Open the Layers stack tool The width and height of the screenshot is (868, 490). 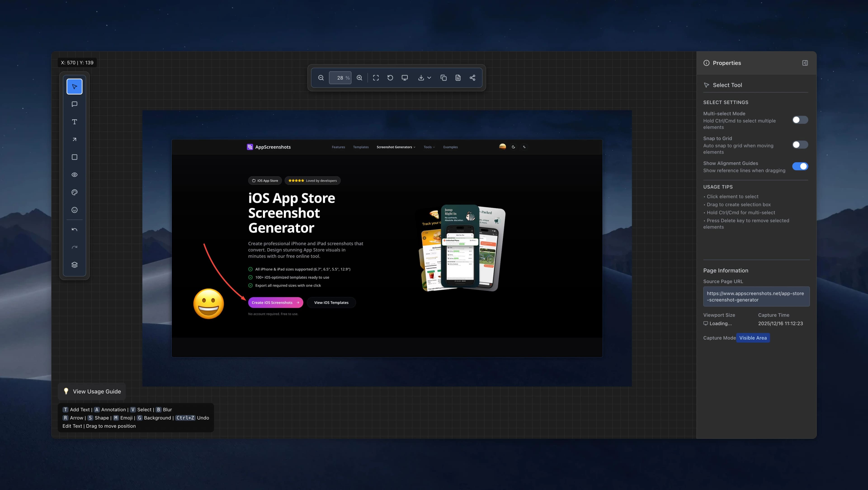(74, 265)
